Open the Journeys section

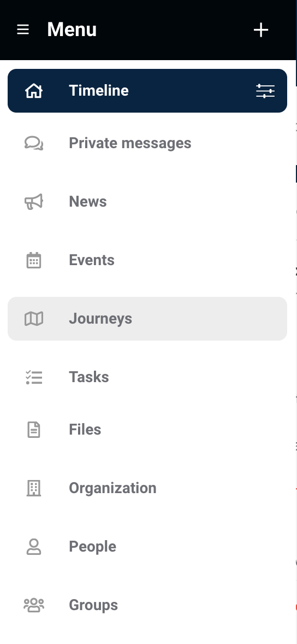tap(147, 319)
